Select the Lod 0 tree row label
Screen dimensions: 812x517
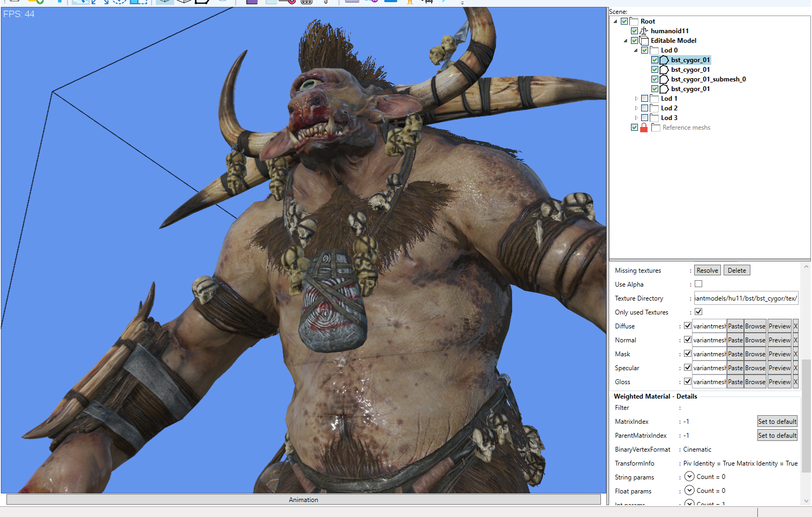pos(669,50)
